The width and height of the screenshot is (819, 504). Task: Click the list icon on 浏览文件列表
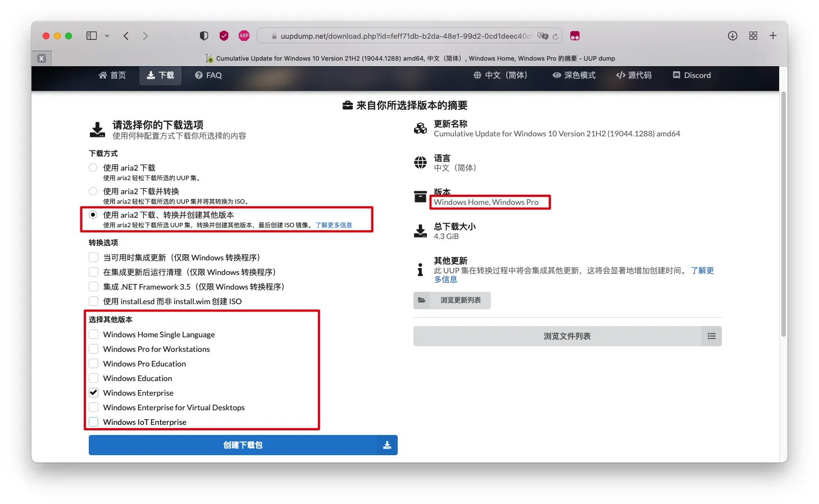pos(712,336)
